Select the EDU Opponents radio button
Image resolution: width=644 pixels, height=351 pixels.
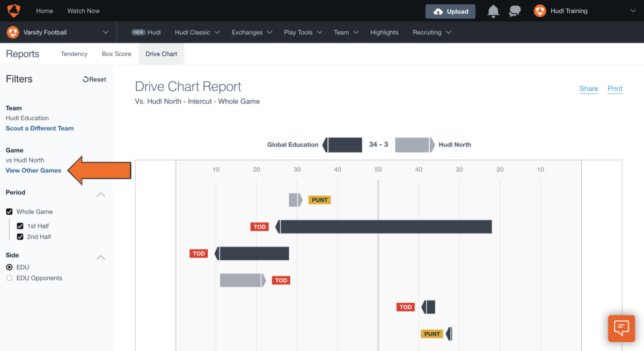[9, 277]
